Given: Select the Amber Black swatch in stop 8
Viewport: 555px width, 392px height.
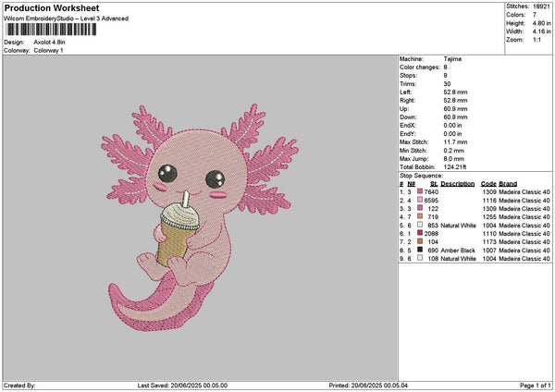Looking at the screenshot, I should coord(420,250).
